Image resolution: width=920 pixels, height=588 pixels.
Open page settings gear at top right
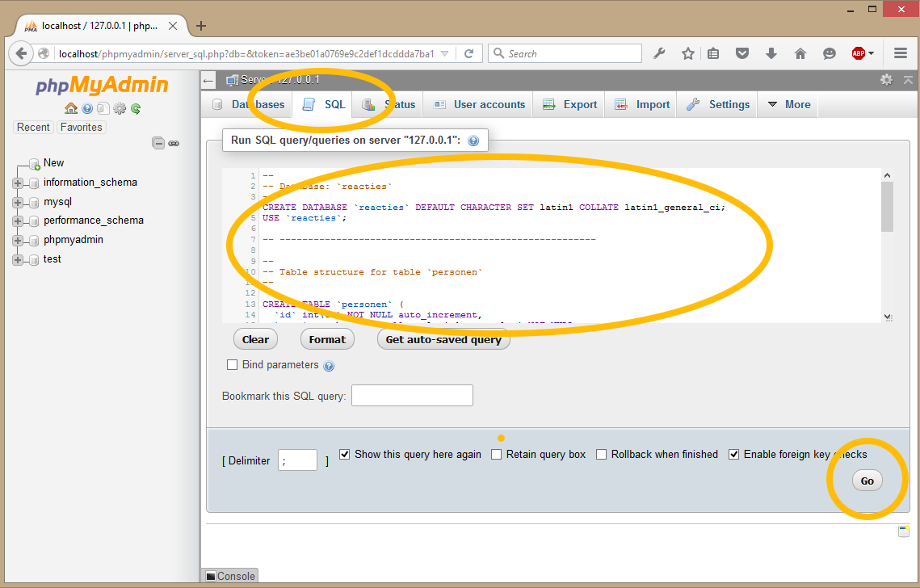[886, 80]
